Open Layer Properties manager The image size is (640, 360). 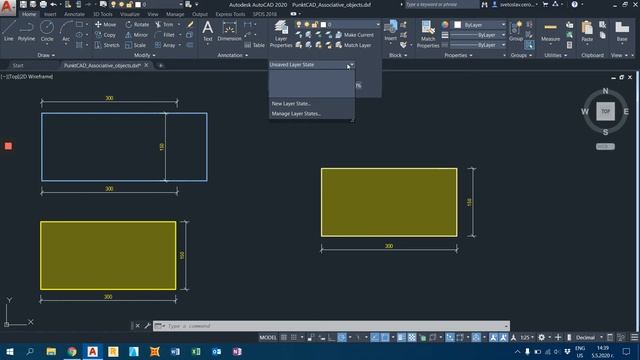point(281,34)
